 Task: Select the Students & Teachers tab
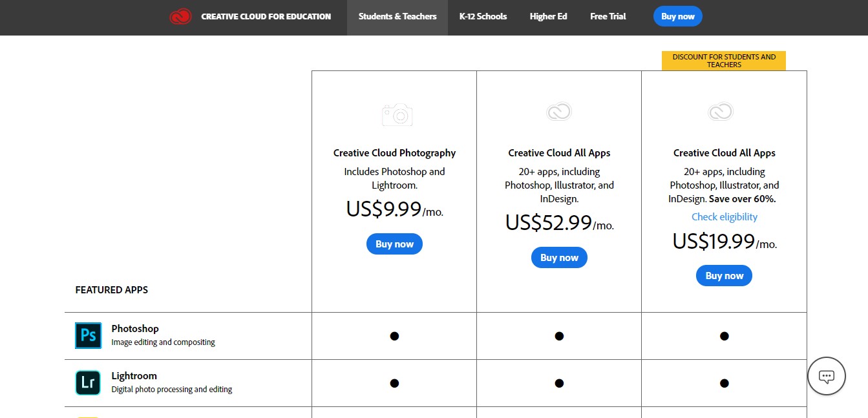click(x=397, y=16)
